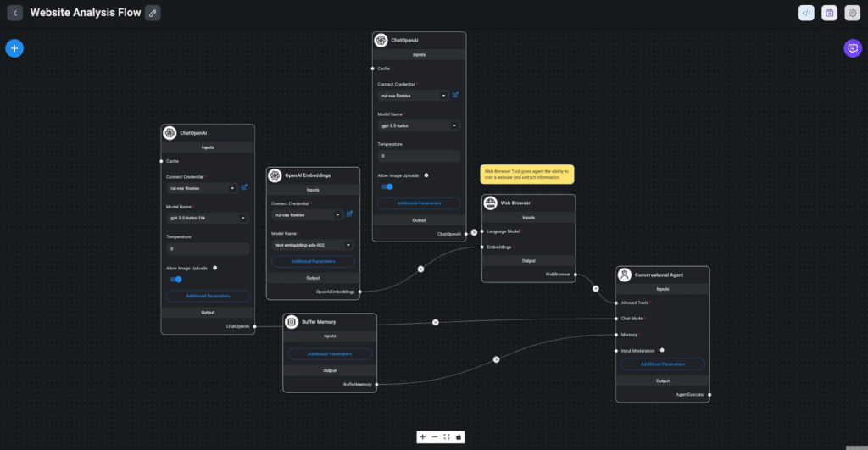
Task: Toggle Allow Image Uploads in gpt-3.5-turbo node
Action: tap(387, 187)
